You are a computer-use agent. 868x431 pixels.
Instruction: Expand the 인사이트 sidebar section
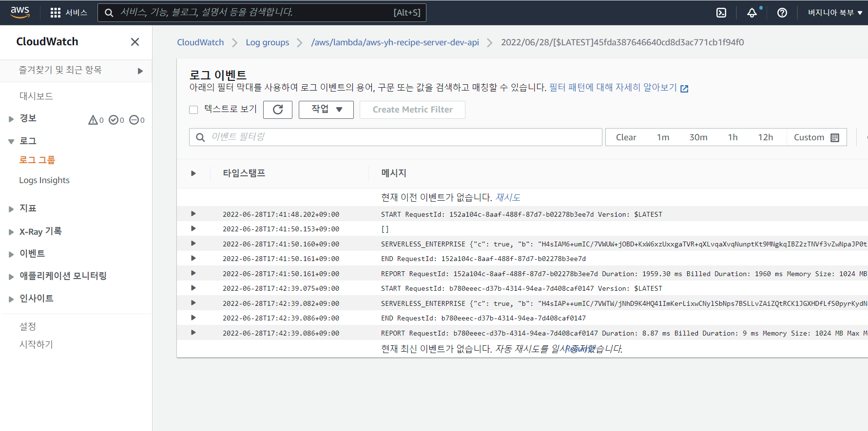click(x=11, y=299)
